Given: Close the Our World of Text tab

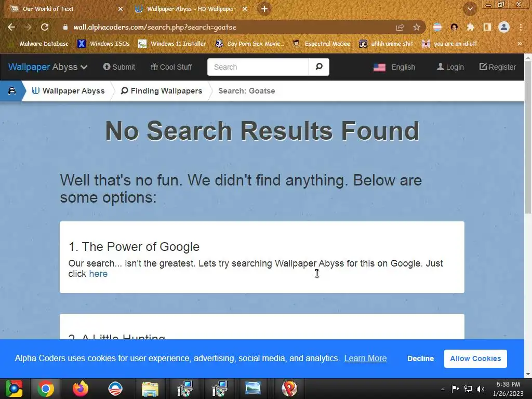Looking at the screenshot, I should coord(121,9).
